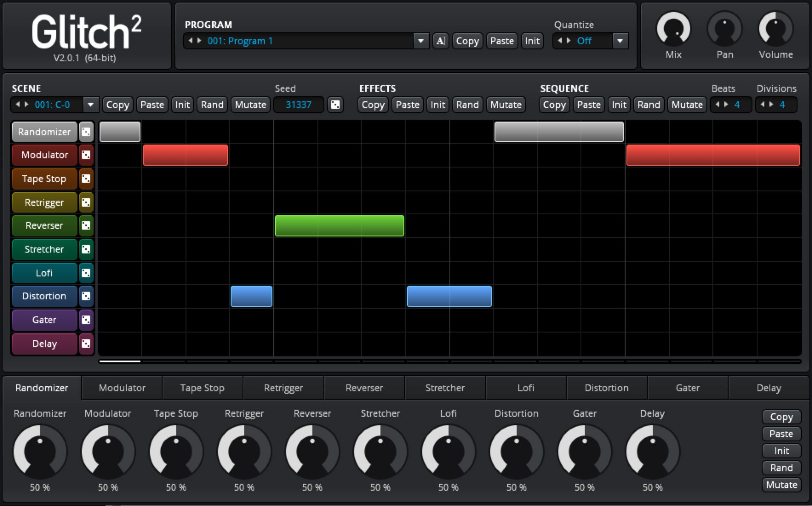This screenshot has height=506, width=812.
Task: Click the Mix knob
Action: (673, 29)
